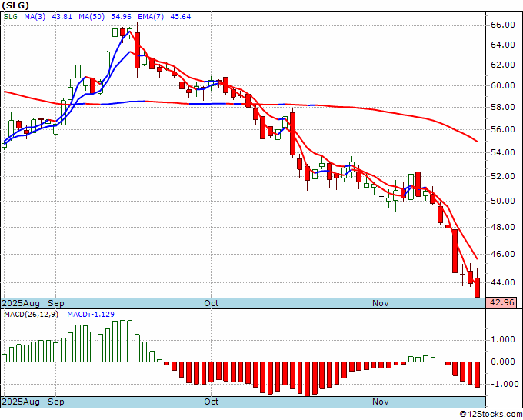This screenshot has height=420, width=523.
Task: Click the last price tag 42.96
Action: pos(501,303)
